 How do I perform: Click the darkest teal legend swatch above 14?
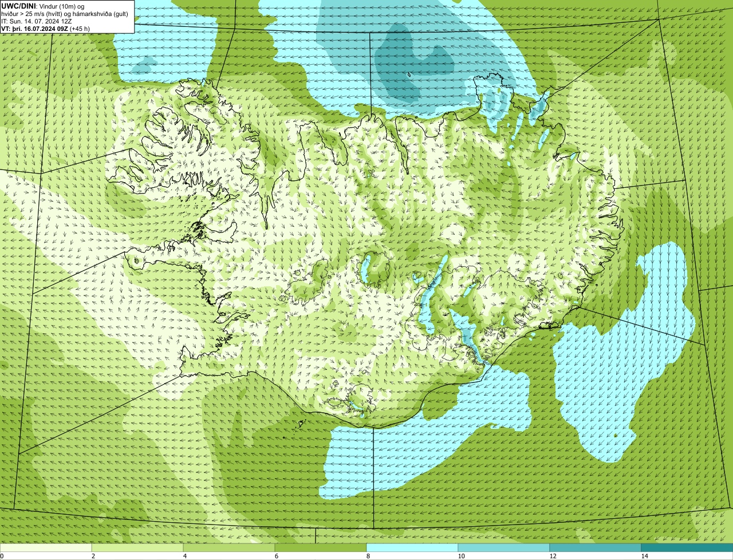(687, 547)
